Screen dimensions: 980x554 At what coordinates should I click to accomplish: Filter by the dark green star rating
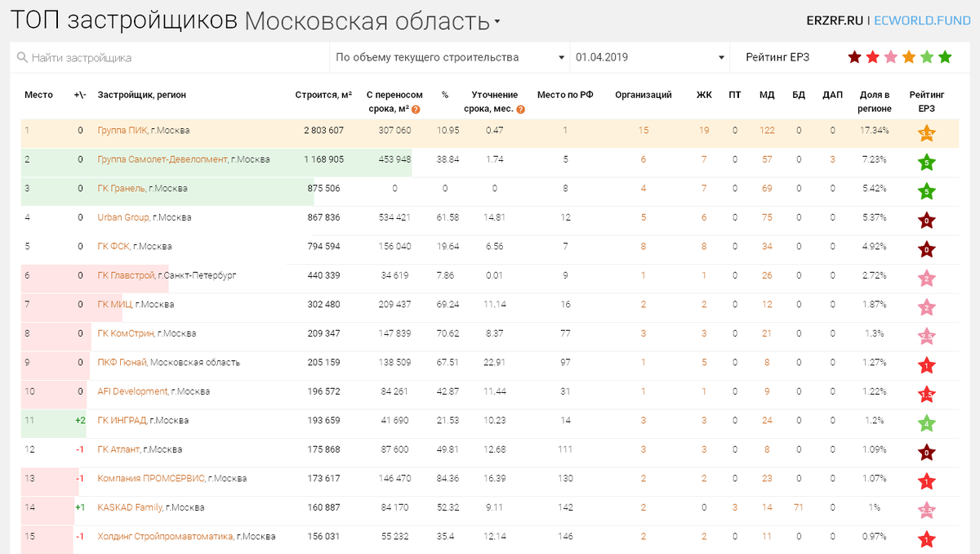945,57
